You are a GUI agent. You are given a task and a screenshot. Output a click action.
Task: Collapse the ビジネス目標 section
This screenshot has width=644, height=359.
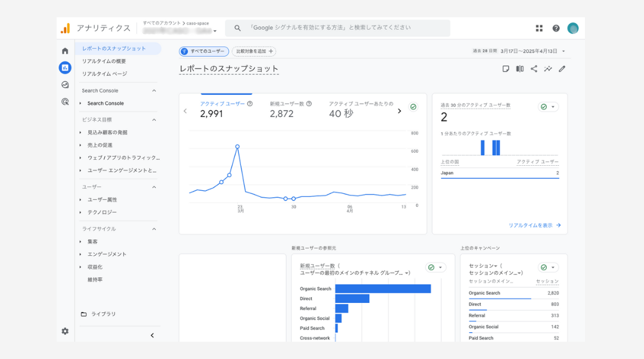click(x=154, y=119)
